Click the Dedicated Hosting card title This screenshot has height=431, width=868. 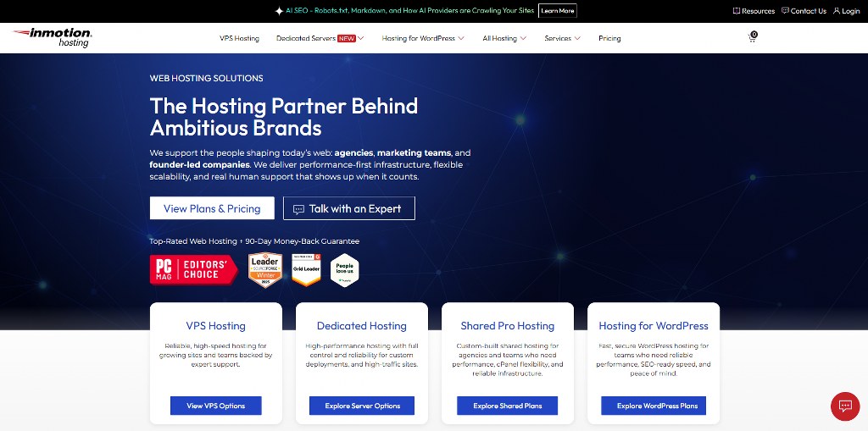pos(361,326)
